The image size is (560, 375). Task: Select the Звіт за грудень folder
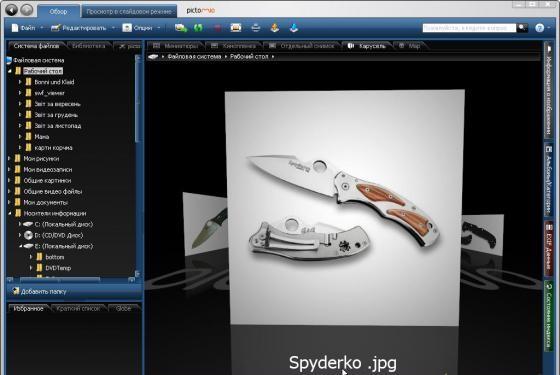pos(56,115)
